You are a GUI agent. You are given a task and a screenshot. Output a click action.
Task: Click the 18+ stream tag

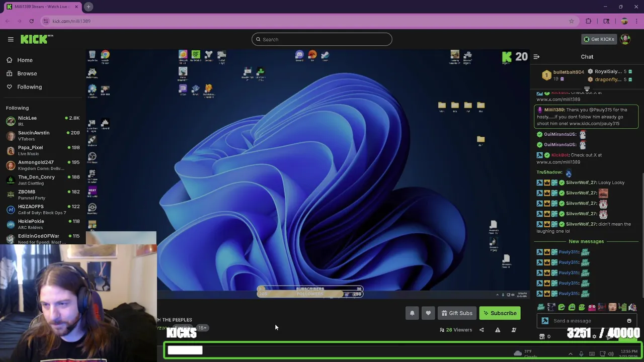pos(202,328)
